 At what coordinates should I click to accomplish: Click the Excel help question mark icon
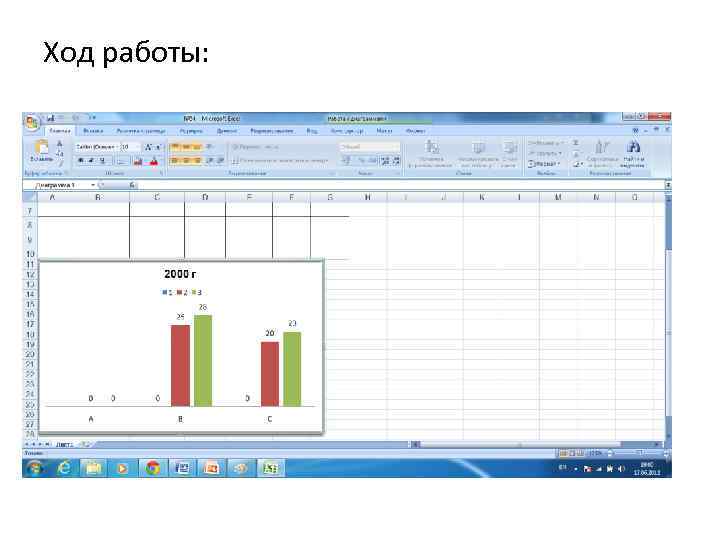point(636,131)
